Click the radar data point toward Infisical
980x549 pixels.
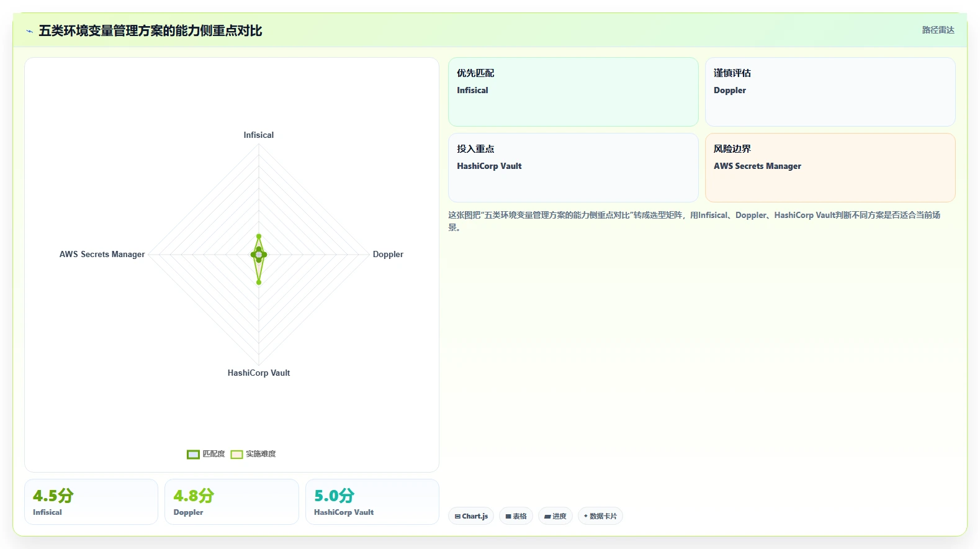pyautogui.click(x=259, y=236)
